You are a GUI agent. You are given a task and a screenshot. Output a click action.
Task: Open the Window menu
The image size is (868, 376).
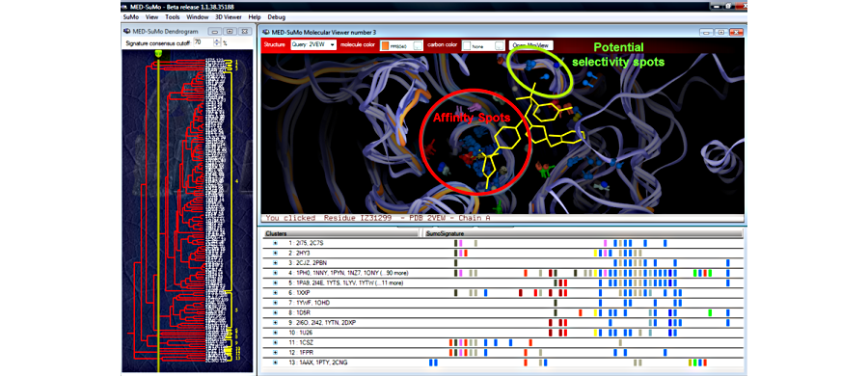tap(197, 17)
